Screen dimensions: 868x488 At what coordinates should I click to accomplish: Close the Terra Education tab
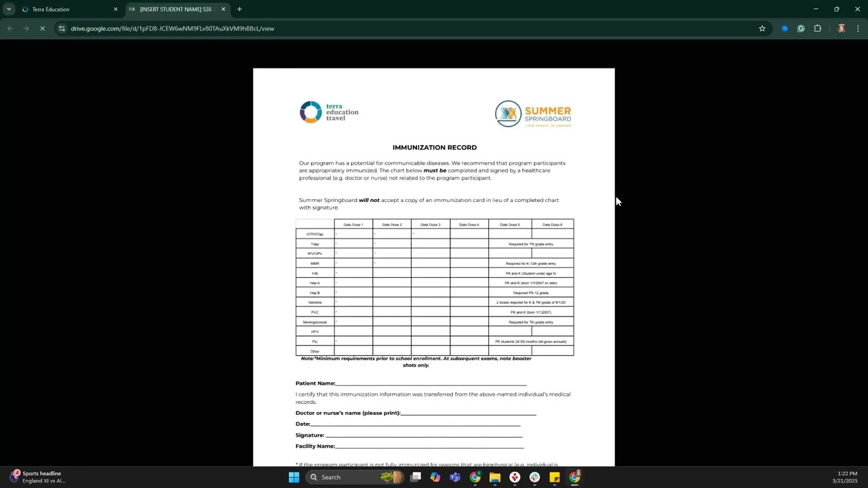(x=115, y=9)
